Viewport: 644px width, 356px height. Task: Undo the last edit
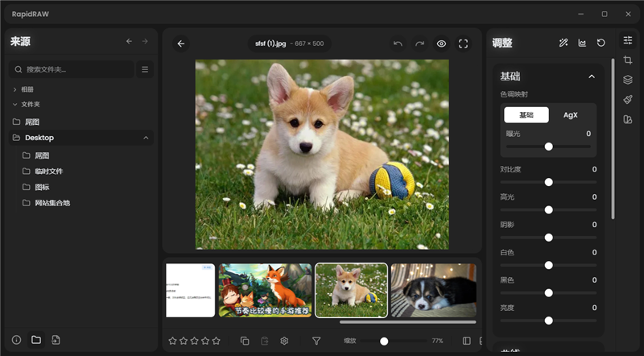pos(398,43)
